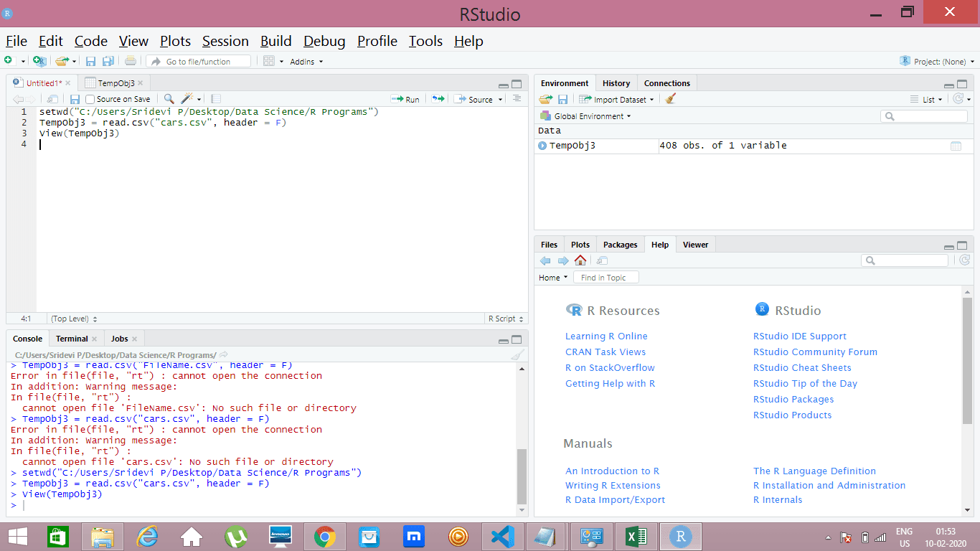
Task: Toggle Source on Save checkbox
Action: click(90, 99)
